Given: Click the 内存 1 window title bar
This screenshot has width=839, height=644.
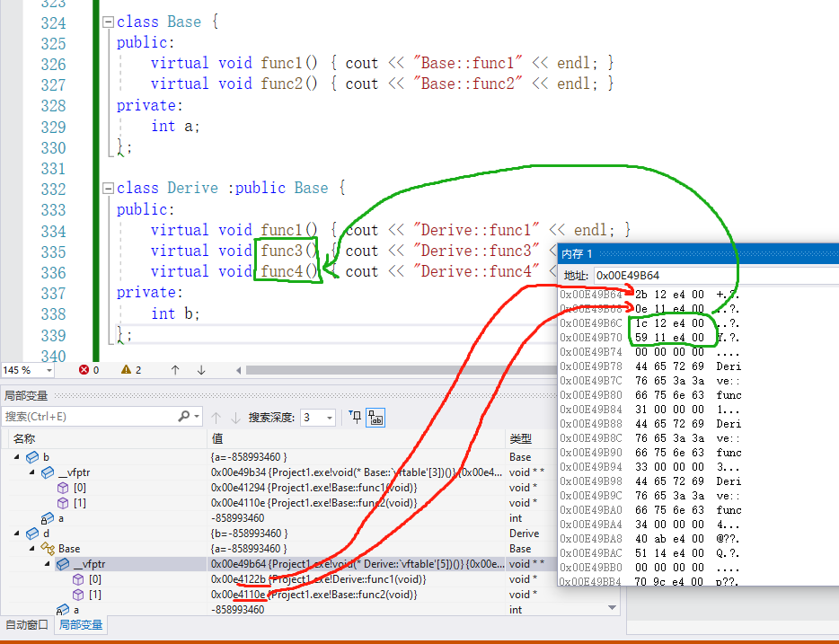Looking at the screenshot, I should (698, 253).
